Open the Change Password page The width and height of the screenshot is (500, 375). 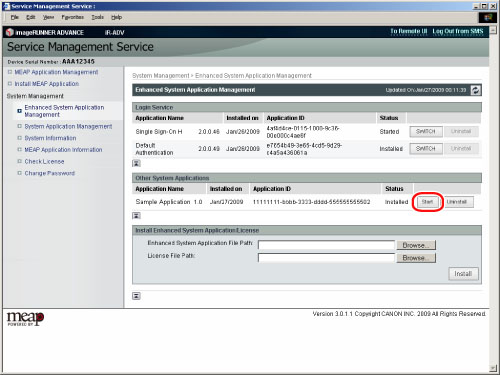(x=50, y=173)
